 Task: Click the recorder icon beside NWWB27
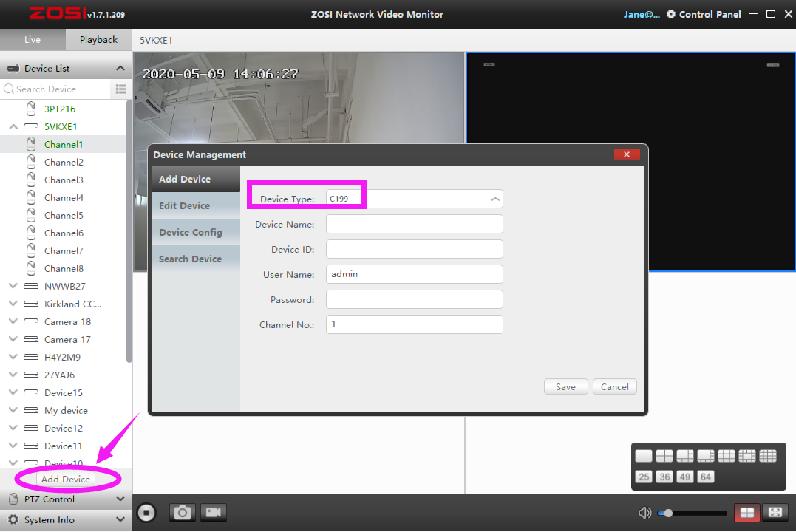click(31, 286)
